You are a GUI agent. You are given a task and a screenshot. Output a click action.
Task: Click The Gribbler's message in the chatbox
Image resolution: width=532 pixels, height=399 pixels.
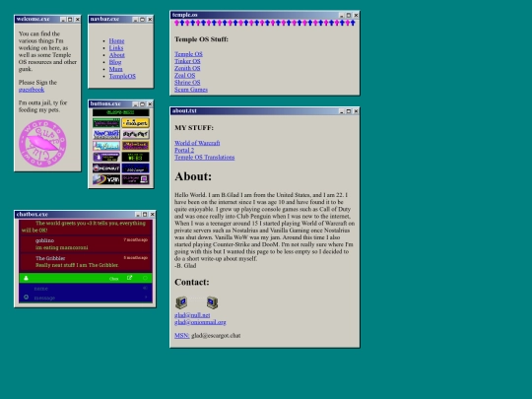click(86, 262)
